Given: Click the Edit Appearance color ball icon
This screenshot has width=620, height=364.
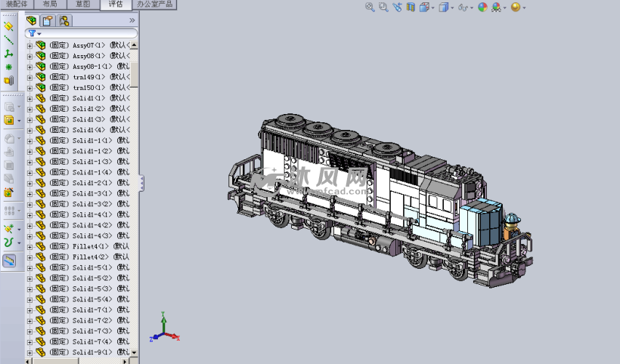Looking at the screenshot, I should pos(482,7).
